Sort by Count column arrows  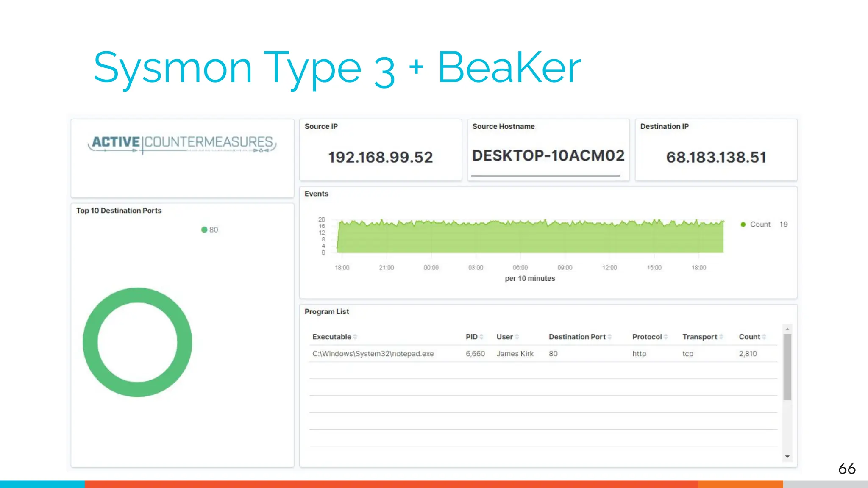click(x=764, y=337)
